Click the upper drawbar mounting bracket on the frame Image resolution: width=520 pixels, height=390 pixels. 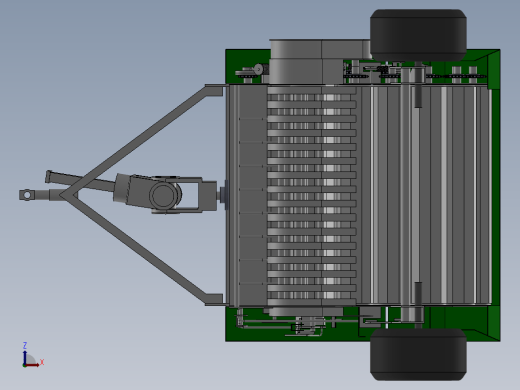[x=214, y=90]
